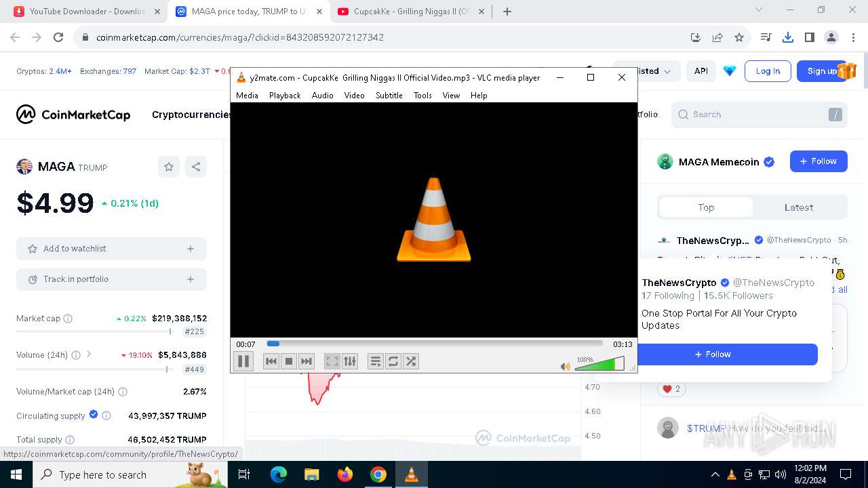The height and width of the screenshot is (488, 868).
Task: Open VLC Audio menu
Action: (x=323, y=96)
